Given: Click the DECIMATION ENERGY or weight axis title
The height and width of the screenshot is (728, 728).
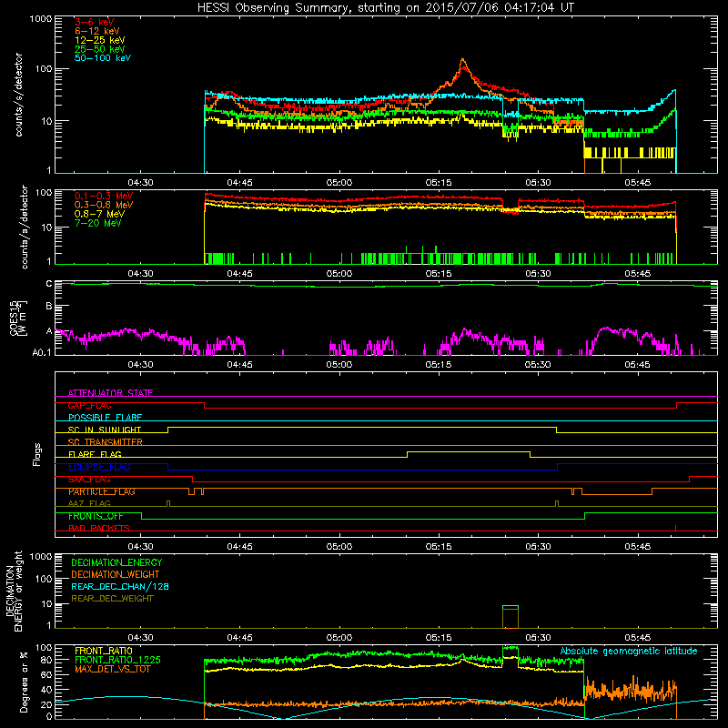Looking at the screenshot, I should 14,591.
